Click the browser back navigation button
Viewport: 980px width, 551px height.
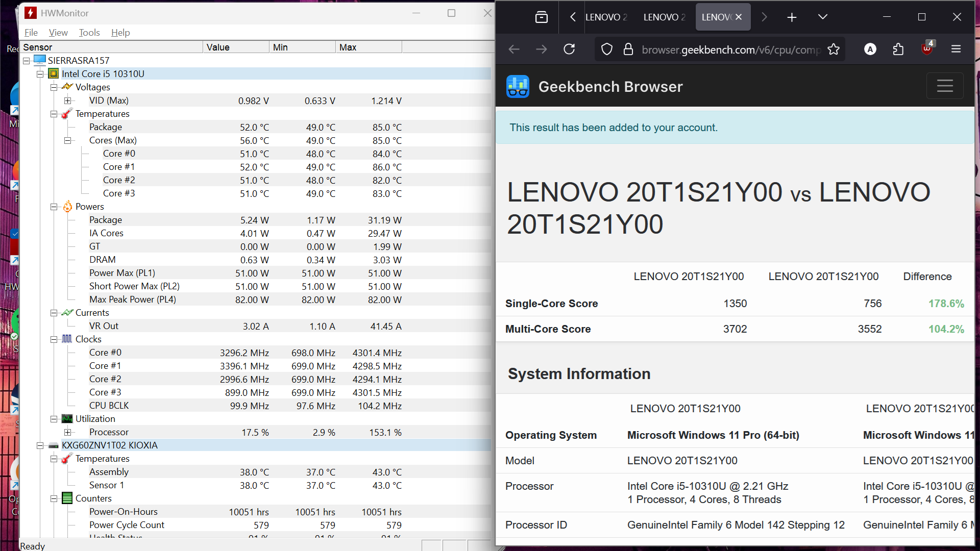click(513, 49)
